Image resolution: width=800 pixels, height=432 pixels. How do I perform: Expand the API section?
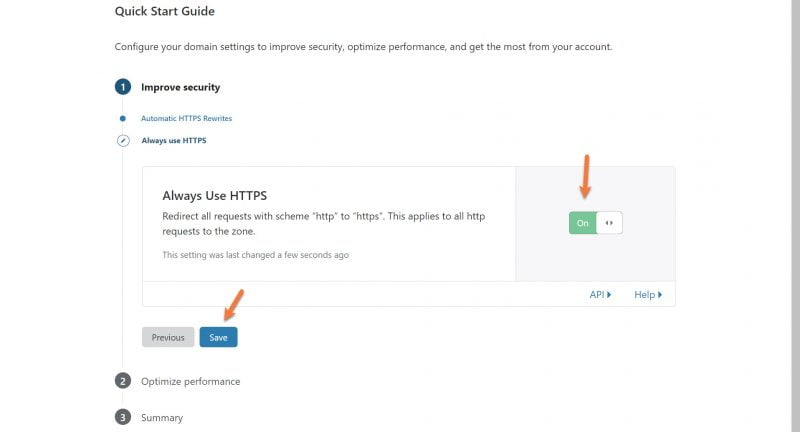pyautogui.click(x=599, y=295)
